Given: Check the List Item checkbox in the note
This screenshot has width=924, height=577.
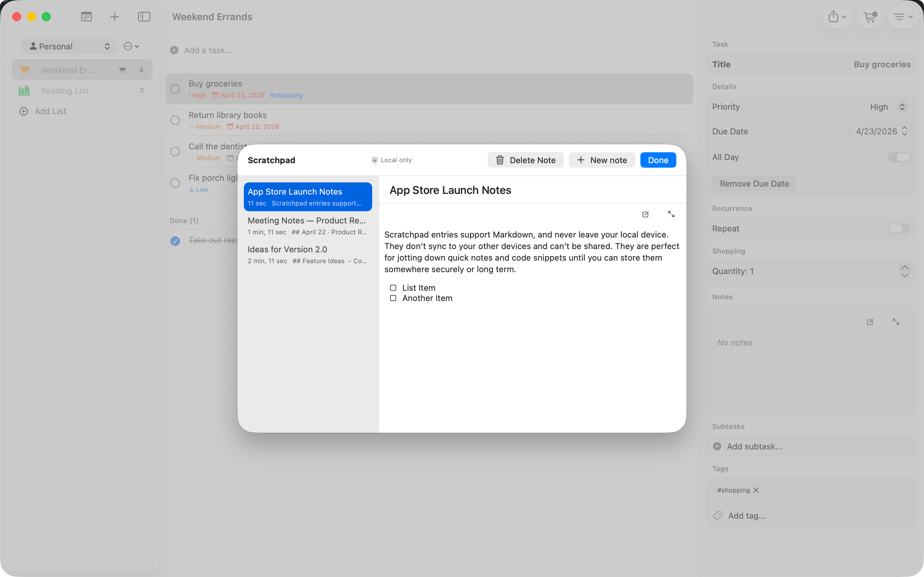Looking at the screenshot, I should 393,287.
